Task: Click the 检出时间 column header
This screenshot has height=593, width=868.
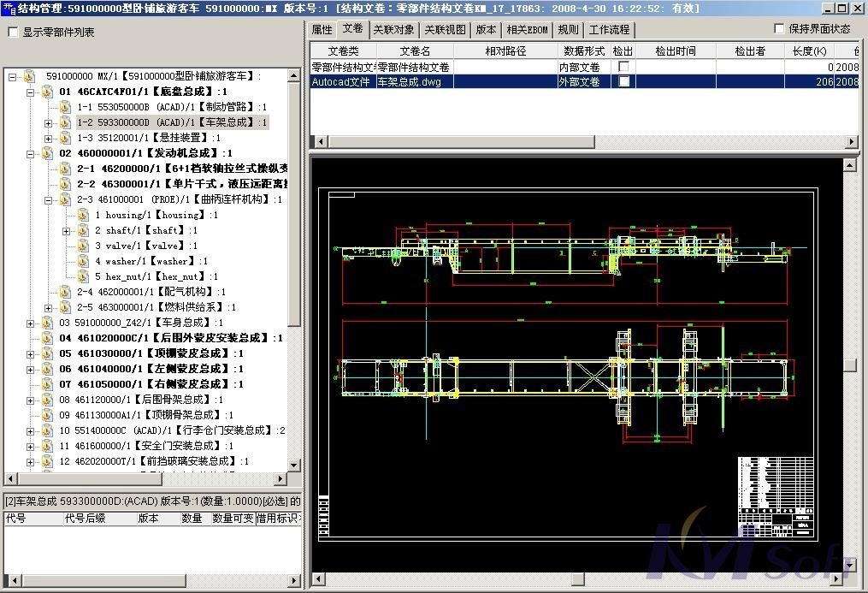Action: click(x=676, y=51)
